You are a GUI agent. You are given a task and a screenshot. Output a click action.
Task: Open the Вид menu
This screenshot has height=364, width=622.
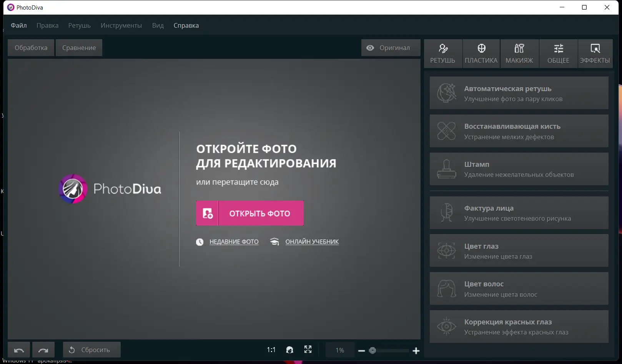(x=158, y=25)
